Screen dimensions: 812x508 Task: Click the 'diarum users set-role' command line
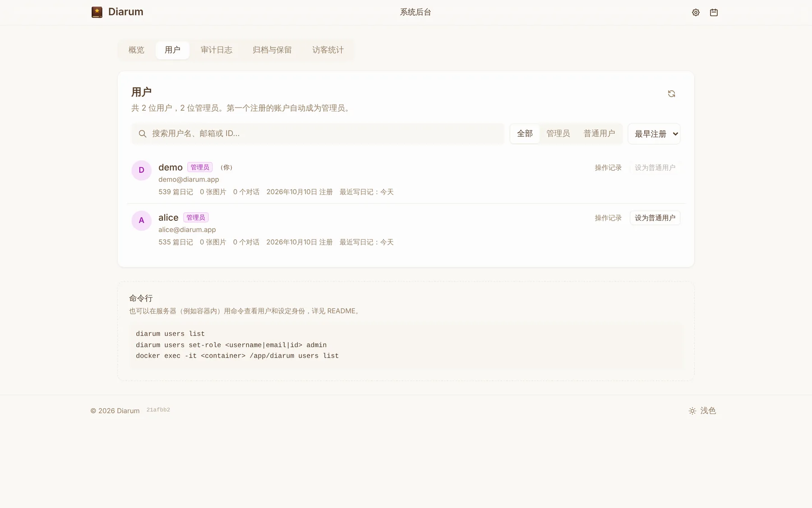pyautogui.click(x=231, y=345)
